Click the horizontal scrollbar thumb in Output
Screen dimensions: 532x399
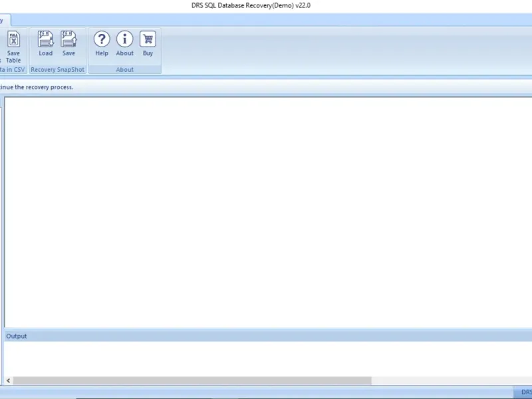(192, 380)
